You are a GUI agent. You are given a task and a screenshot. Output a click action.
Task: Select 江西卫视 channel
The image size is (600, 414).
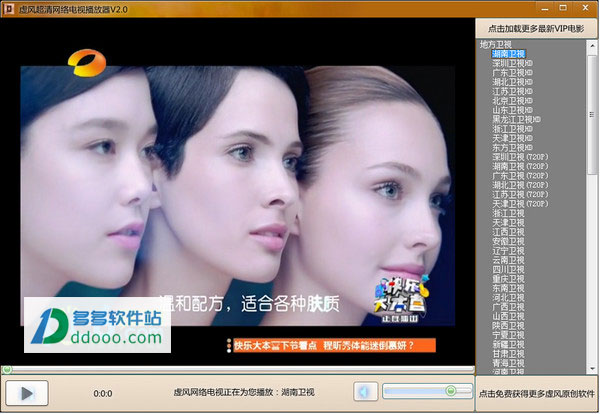[x=509, y=232]
